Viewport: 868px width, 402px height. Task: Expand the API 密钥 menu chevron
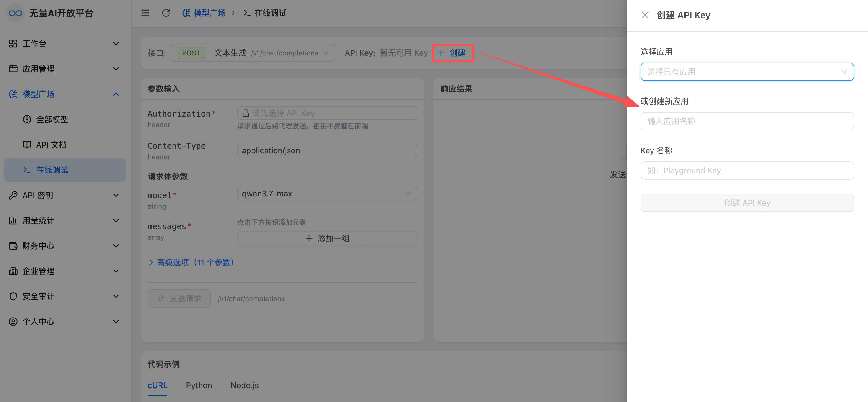[116, 195]
